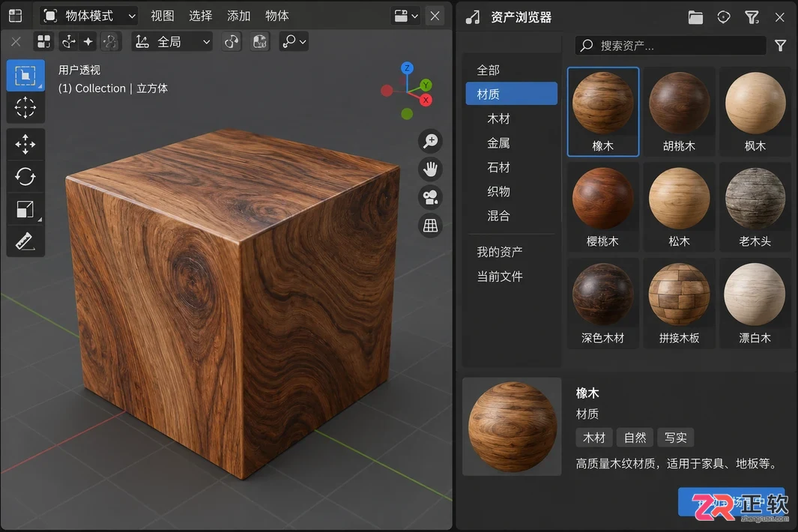Select the box Select tool
798x532 pixels.
click(x=25, y=76)
